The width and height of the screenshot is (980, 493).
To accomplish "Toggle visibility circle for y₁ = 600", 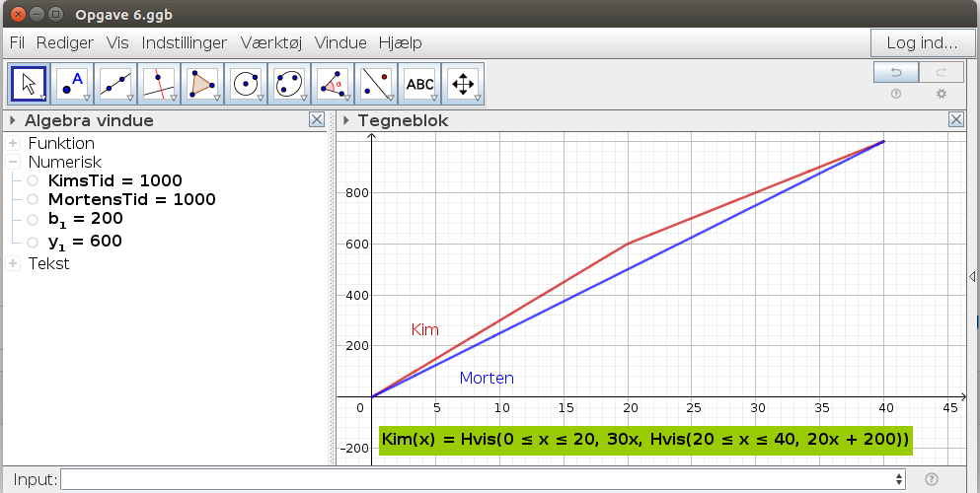I will pos(33,243).
